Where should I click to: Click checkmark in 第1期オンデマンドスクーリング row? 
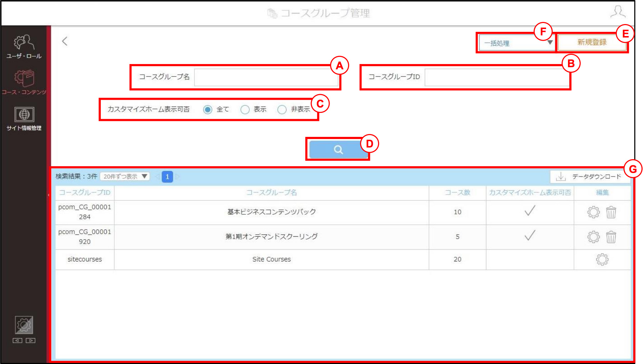(x=530, y=235)
